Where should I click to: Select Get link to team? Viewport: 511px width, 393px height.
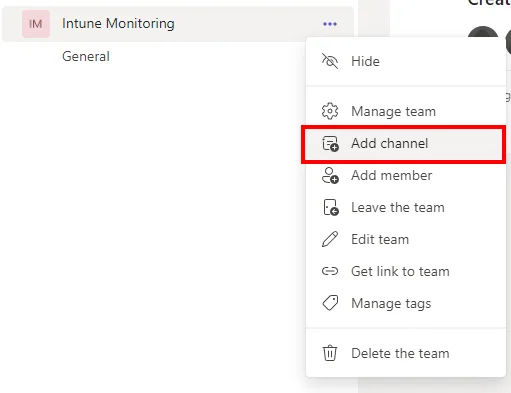(406, 271)
